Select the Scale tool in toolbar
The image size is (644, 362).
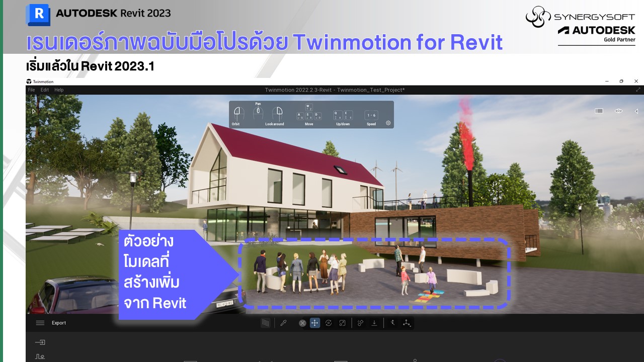(342, 323)
